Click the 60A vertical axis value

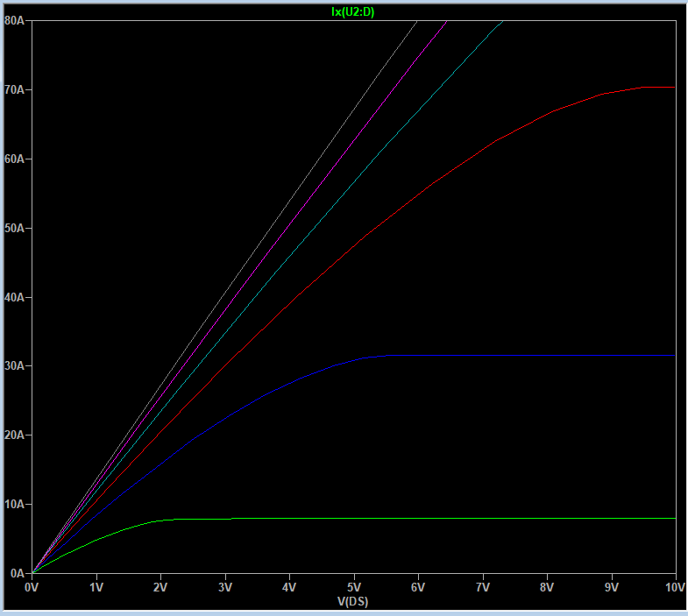click(x=14, y=159)
